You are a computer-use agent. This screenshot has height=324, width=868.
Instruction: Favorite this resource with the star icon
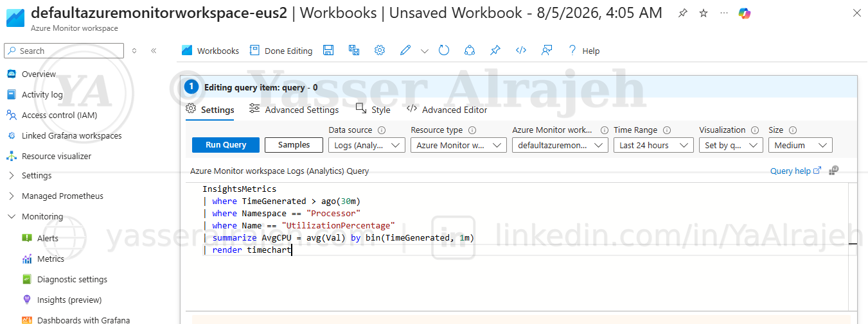tap(704, 13)
